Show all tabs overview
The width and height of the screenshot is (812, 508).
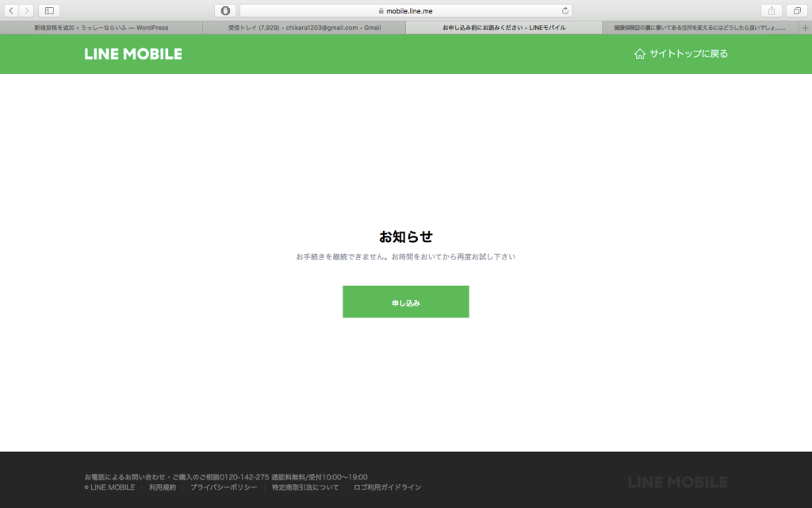[x=797, y=10]
